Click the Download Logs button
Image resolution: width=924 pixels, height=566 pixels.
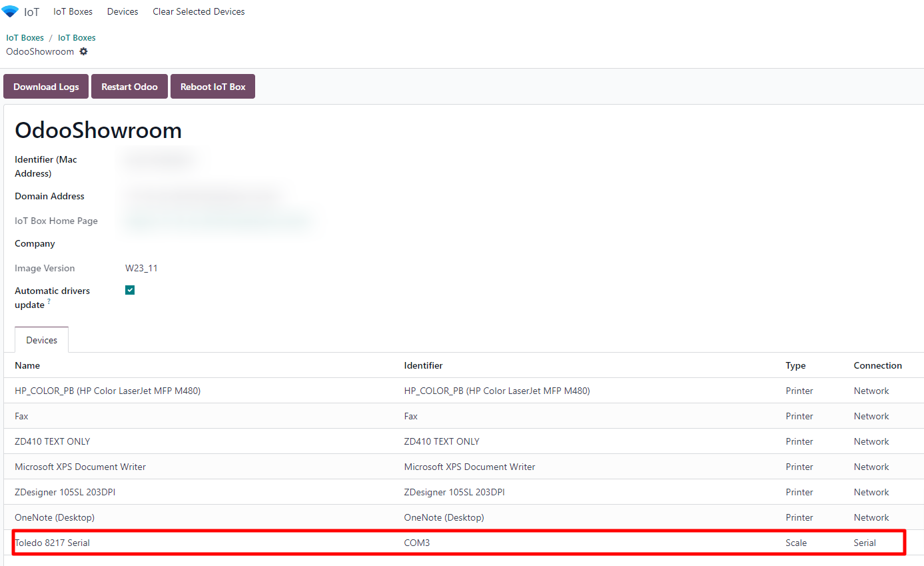point(46,87)
